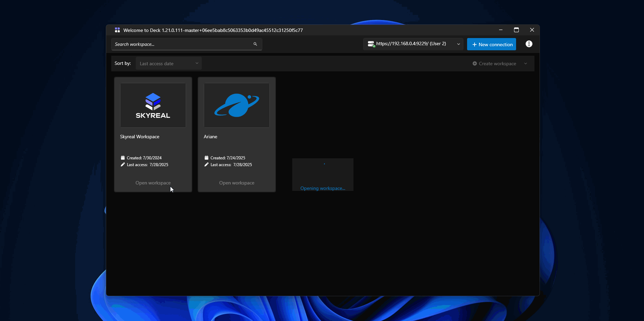
Task: Click the Skyreal logo thumbnail
Action: pyautogui.click(x=153, y=105)
